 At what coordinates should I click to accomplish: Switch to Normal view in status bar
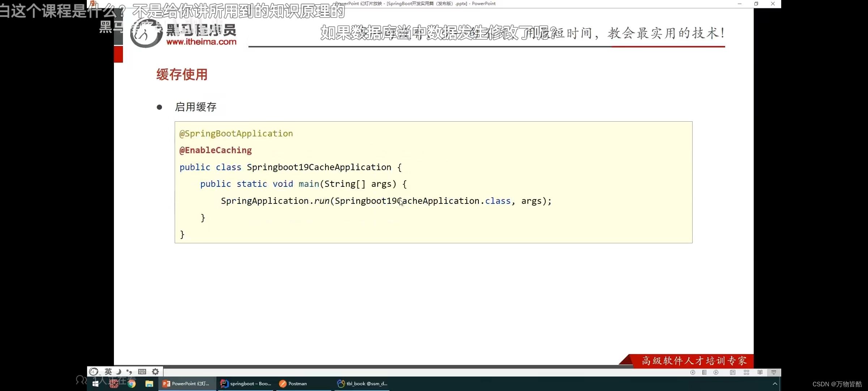click(733, 373)
